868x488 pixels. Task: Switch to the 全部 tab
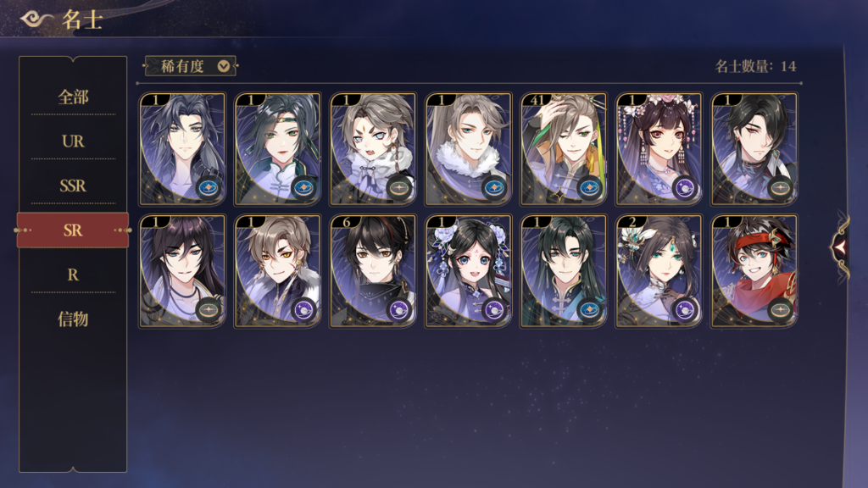pos(73,97)
